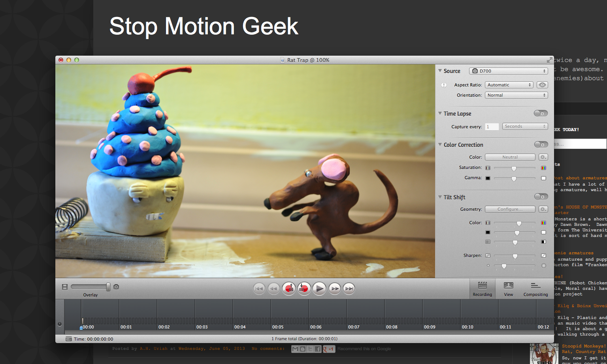The height and width of the screenshot is (364, 607).
Task: Click the grayscale icon beside the Saturation slider
Action: pyautogui.click(x=488, y=168)
